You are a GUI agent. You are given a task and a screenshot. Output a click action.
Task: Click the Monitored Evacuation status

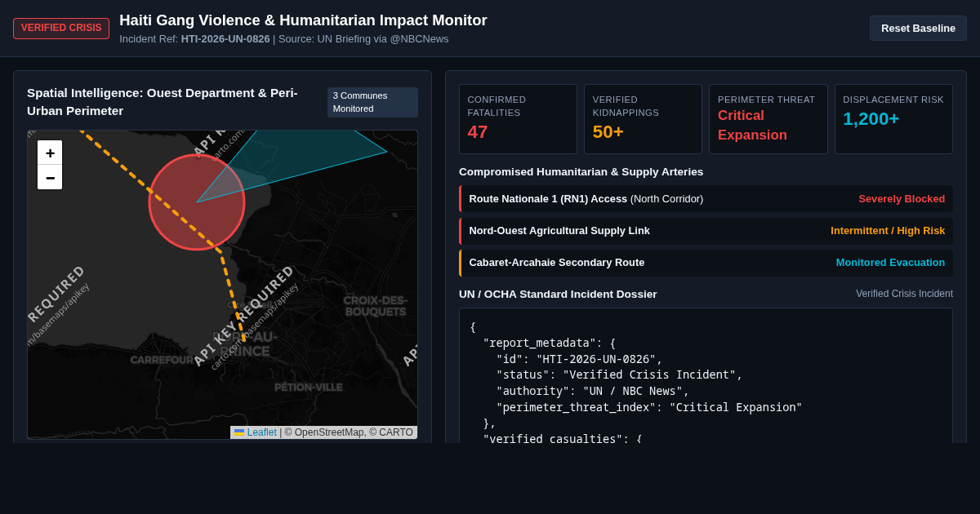click(890, 263)
